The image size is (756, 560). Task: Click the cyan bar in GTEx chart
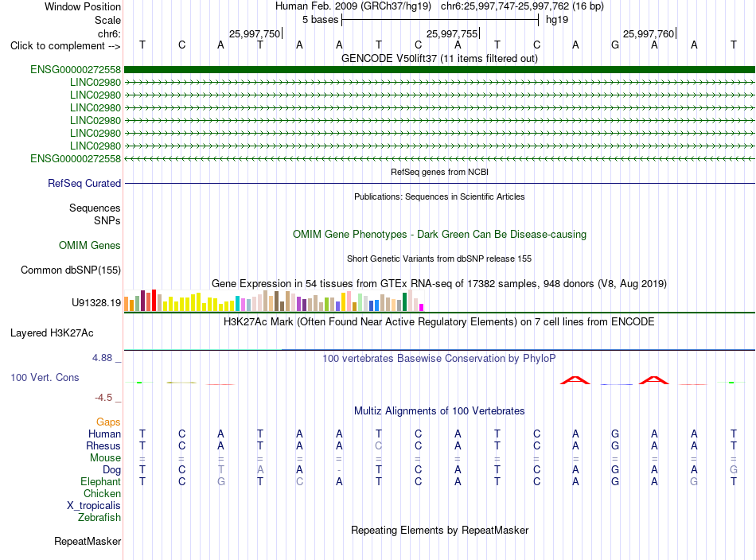(238, 304)
